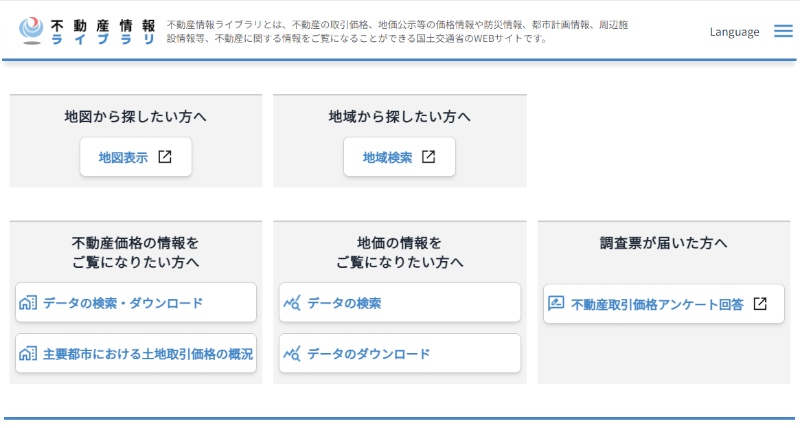The width and height of the screenshot is (800, 428).
Task: Open the Language selector
Action: [734, 32]
